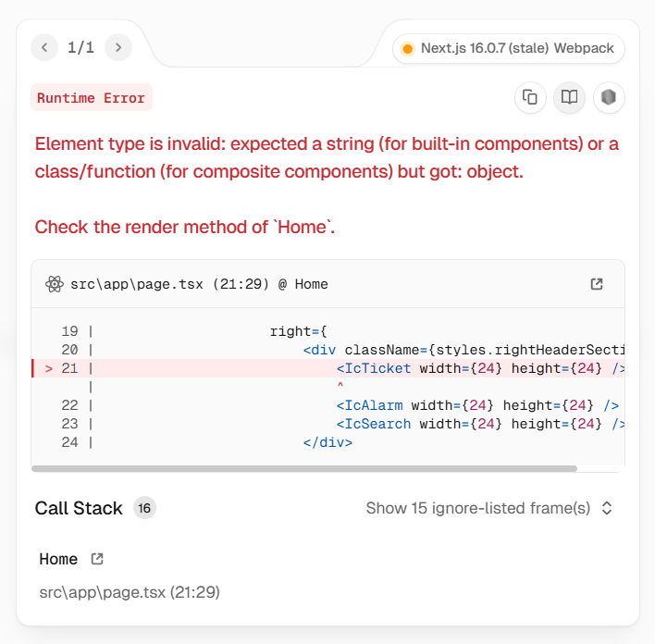Select the Home call stack frame
The width and height of the screenshot is (655, 644).
58,559
